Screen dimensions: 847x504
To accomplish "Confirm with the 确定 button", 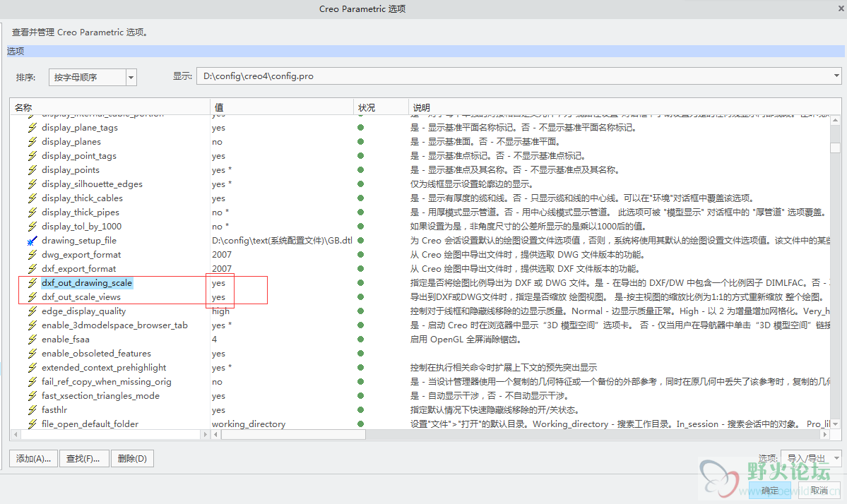I will click(770, 490).
